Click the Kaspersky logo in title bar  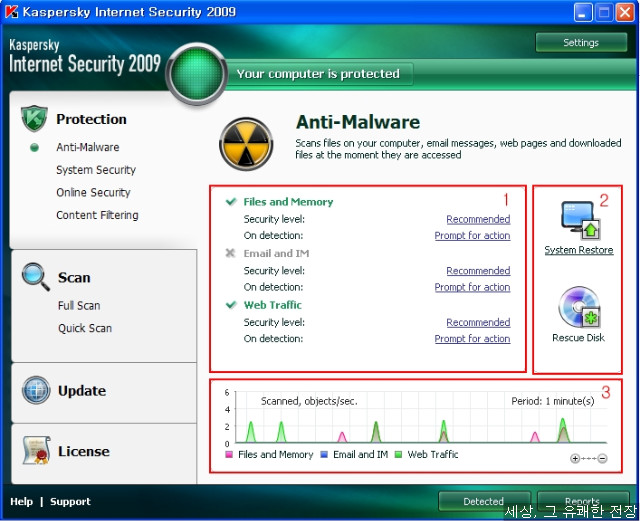tap(11, 12)
